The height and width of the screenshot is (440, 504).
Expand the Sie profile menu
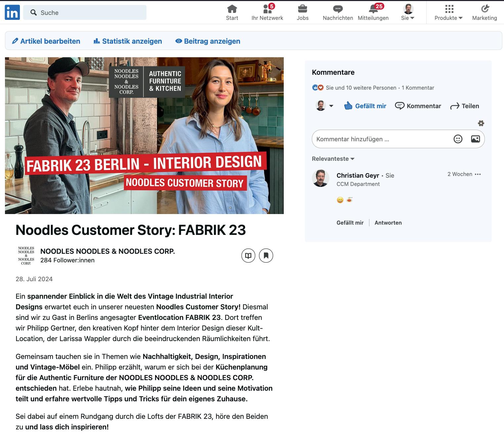pyautogui.click(x=408, y=13)
